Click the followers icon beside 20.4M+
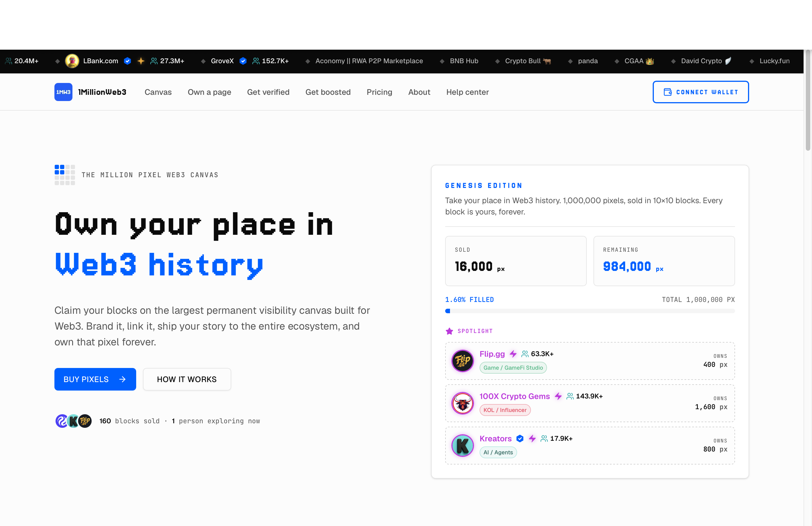The width and height of the screenshot is (812, 526). pos(9,61)
